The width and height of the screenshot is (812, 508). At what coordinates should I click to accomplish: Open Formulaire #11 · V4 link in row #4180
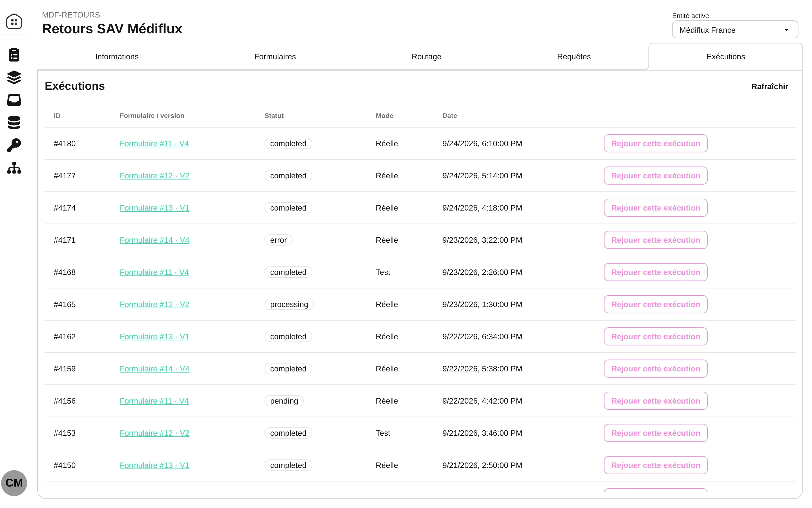[154, 143]
